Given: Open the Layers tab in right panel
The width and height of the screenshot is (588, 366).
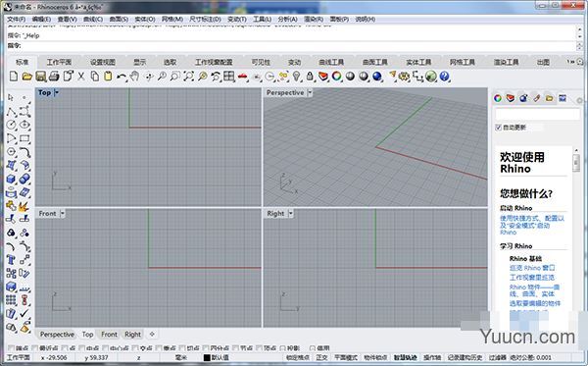Looking at the screenshot, I should pyautogui.click(x=511, y=98).
